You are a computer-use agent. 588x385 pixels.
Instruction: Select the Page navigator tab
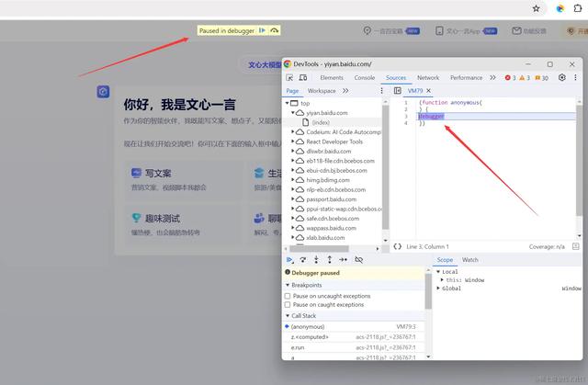pyautogui.click(x=292, y=91)
